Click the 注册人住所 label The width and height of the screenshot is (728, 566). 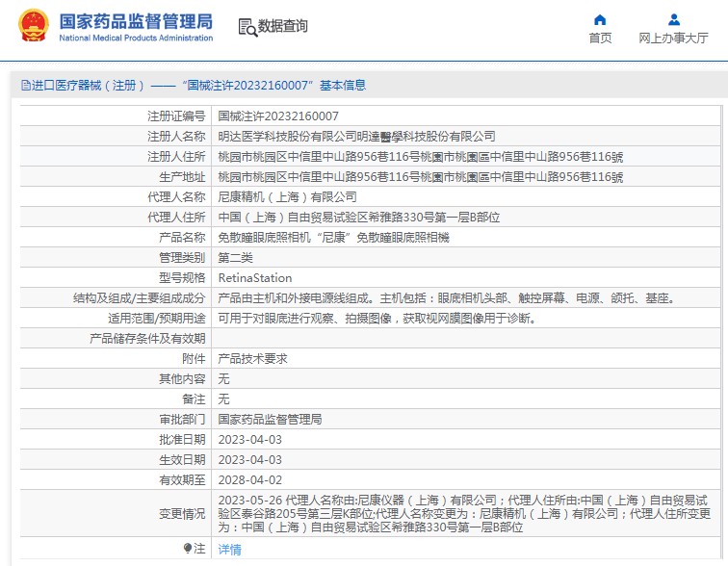pos(176,157)
